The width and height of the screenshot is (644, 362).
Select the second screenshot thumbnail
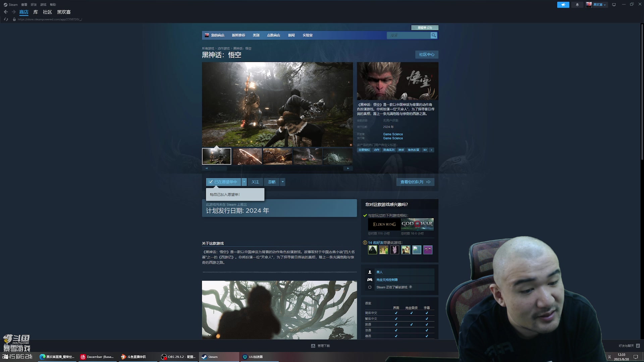247,157
